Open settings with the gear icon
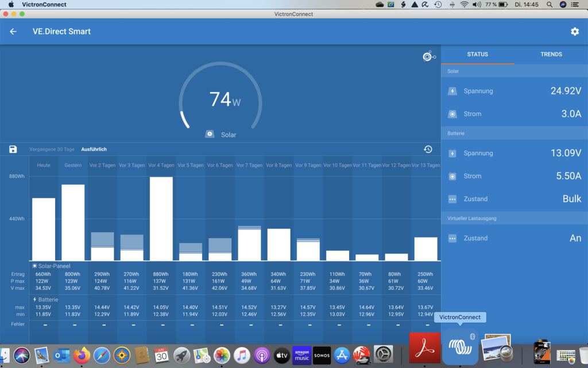Viewport: 588px width, 368px height. click(x=574, y=32)
